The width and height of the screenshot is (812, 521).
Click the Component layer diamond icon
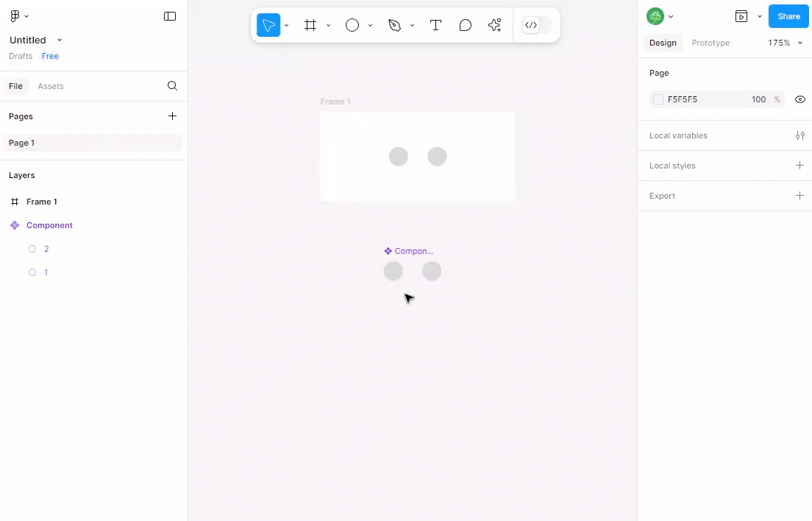pos(15,225)
